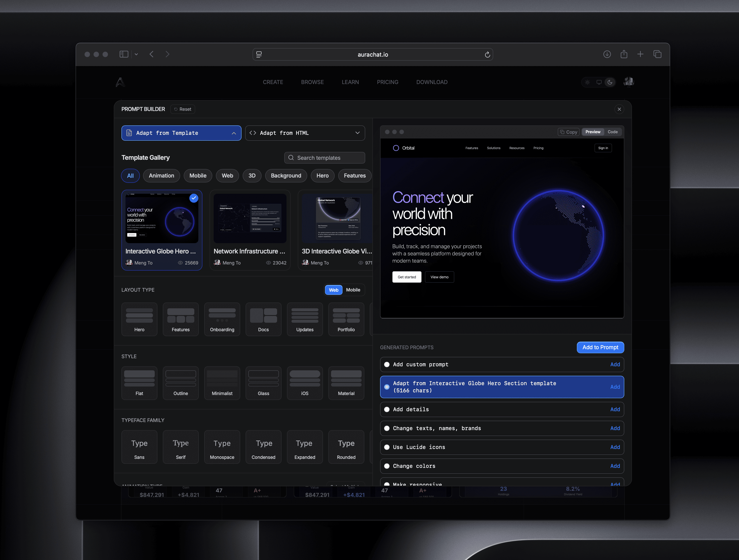The height and width of the screenshot is (560, 739).
Task: Switch to the light theme sun icon
Action: (587, 82)
